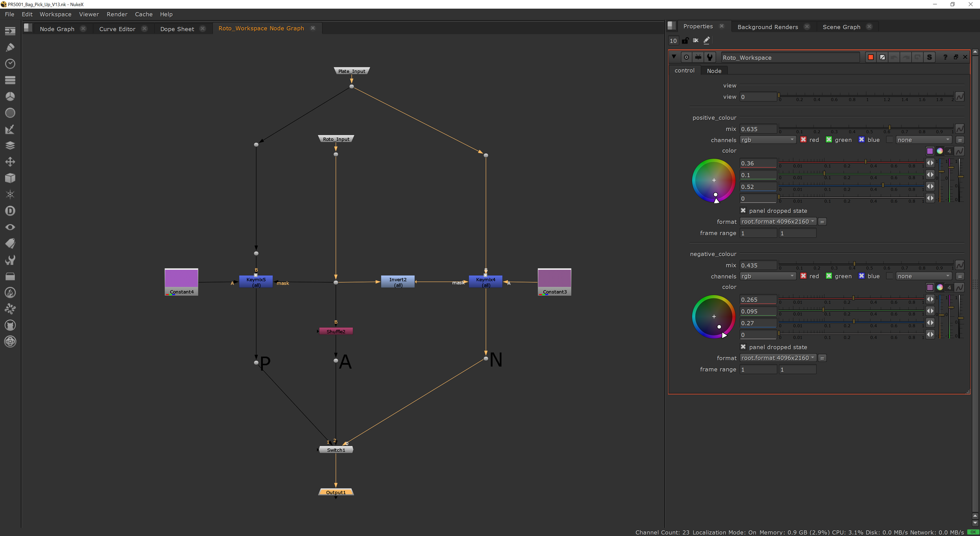Open pane menu of Properties panel
This screenshot has width=980, height=536.
point(671,26)
